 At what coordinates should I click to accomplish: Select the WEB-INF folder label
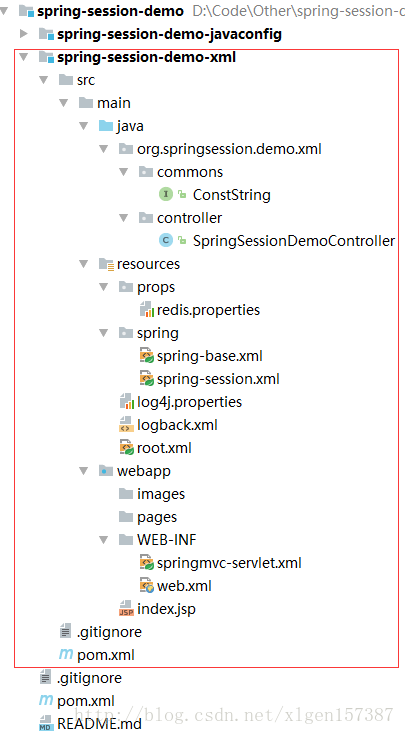166,540
